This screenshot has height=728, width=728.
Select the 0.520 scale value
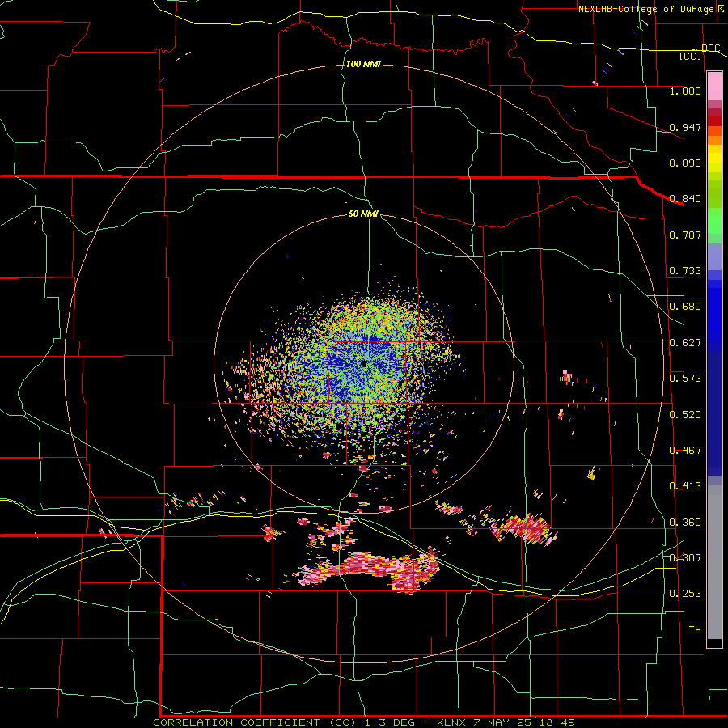685,415
